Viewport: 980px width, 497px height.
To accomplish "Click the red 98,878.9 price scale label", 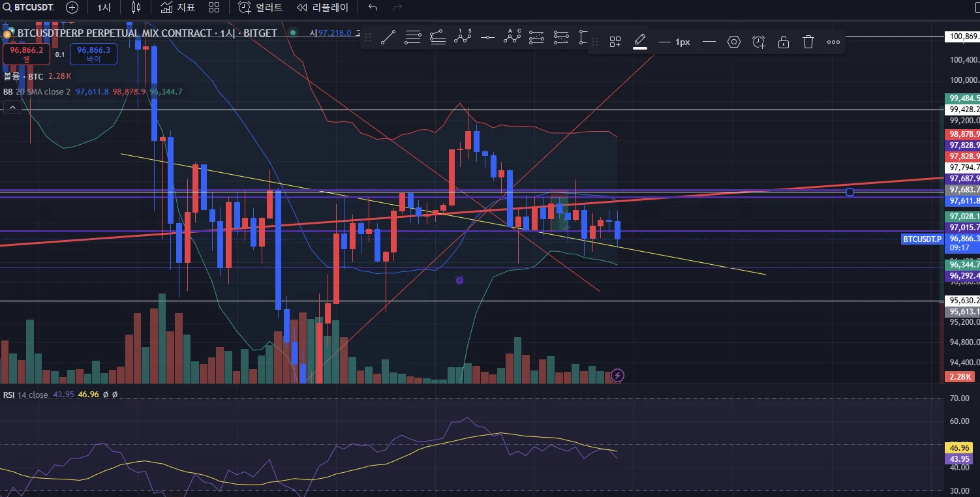I will tap(963, 134).
